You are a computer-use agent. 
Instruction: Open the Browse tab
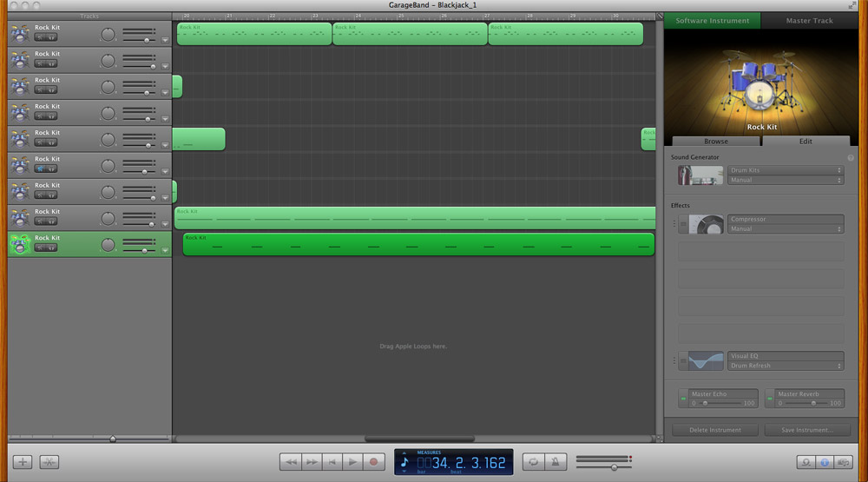716,142
